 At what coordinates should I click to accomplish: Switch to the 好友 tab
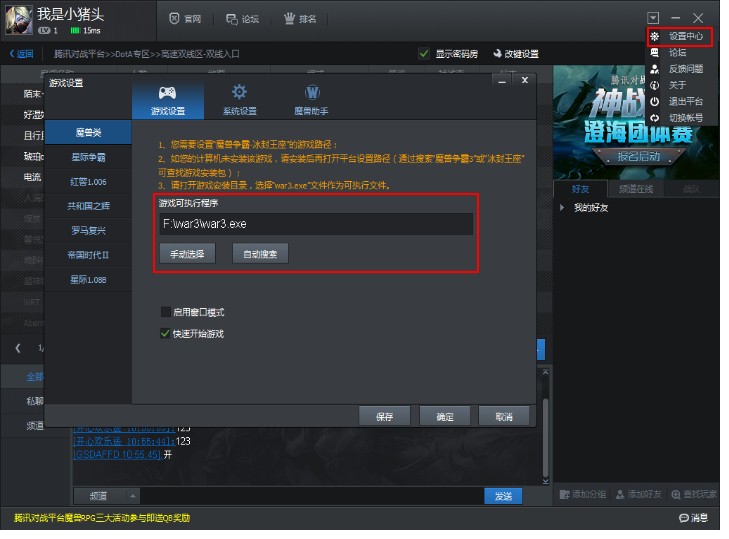(580, 189)
